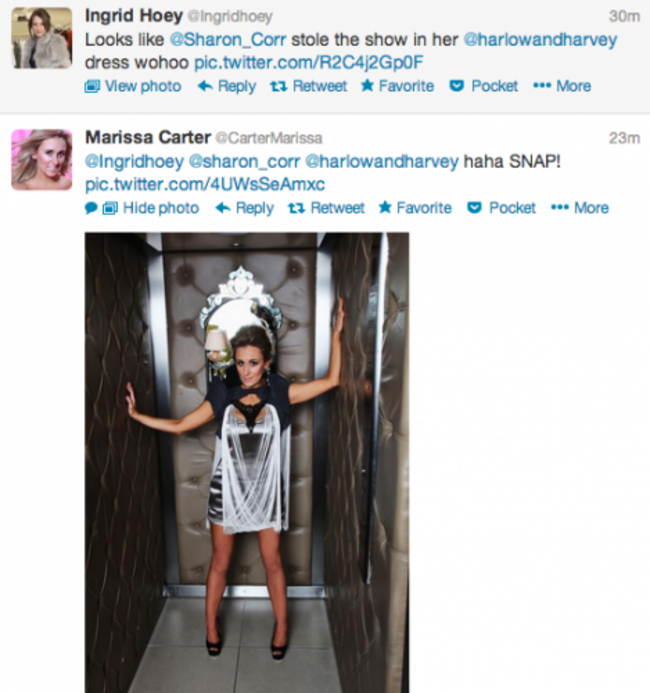The width and height of the screenshot is (650, 693).
Task: Open the @Sharon_Corr mention link
Action: (228, 40)
